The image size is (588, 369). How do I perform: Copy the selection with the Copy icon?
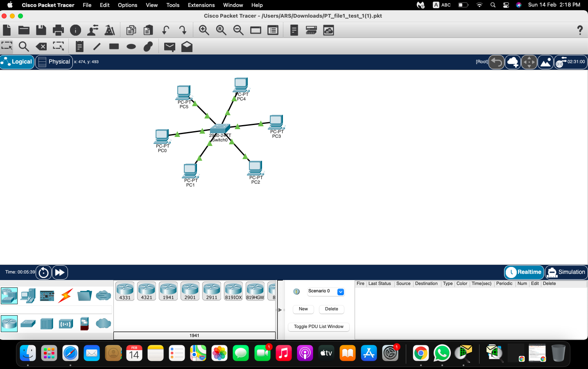(x=131, y=30)
